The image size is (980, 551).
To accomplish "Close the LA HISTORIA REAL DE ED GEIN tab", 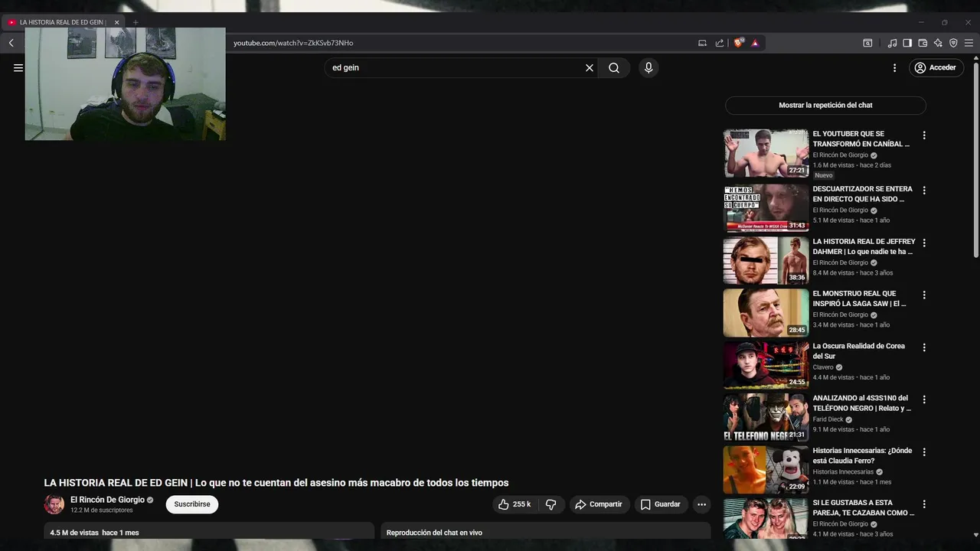I will pos(116,22).
